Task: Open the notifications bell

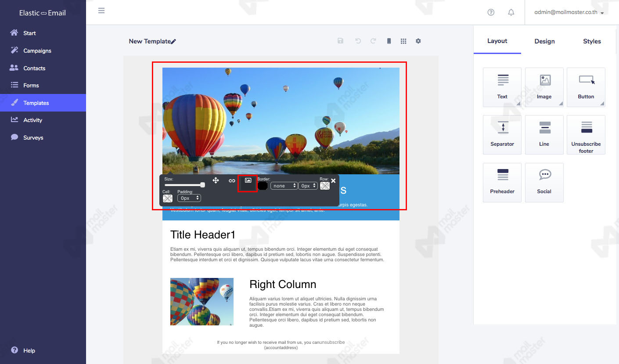Action: pyautogui.click(x=511, y=12)
